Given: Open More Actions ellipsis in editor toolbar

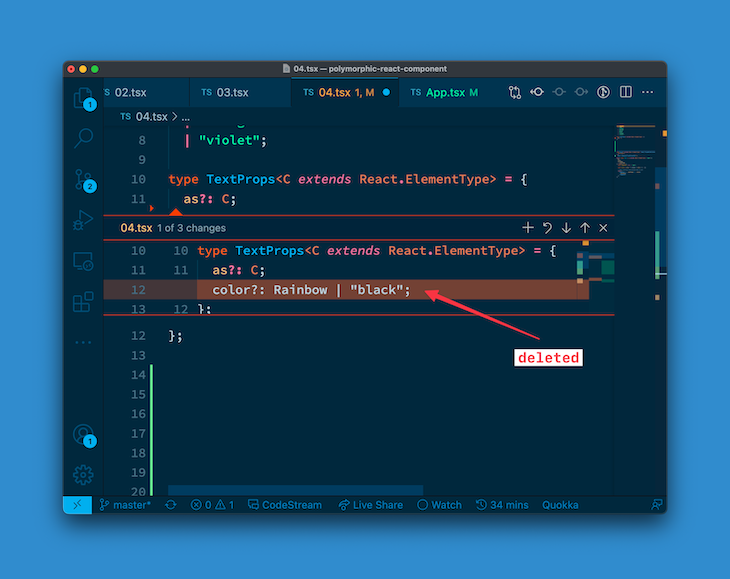Looking at the screenshot, I should 648,92.
